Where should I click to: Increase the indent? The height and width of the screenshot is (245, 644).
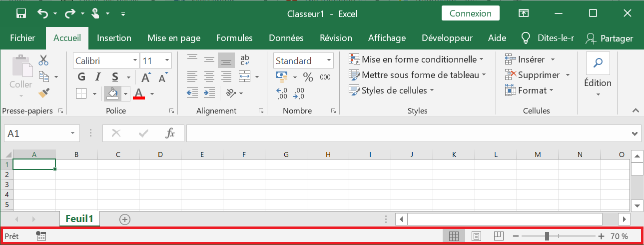click(209, 92)
